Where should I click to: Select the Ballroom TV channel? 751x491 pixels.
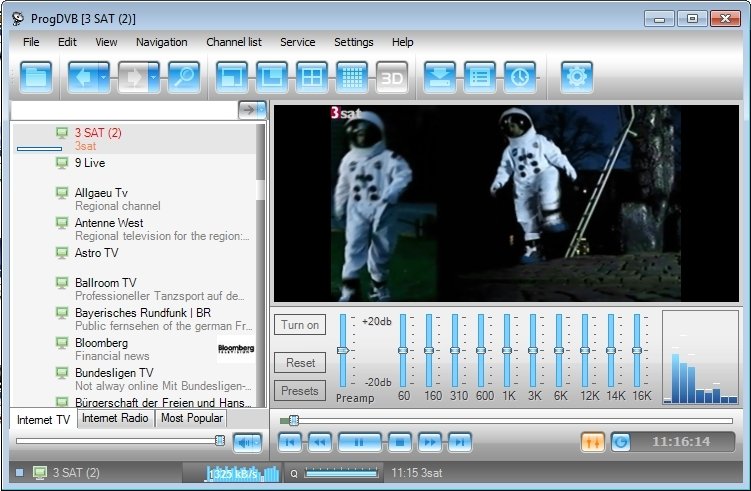pos(135,289)
